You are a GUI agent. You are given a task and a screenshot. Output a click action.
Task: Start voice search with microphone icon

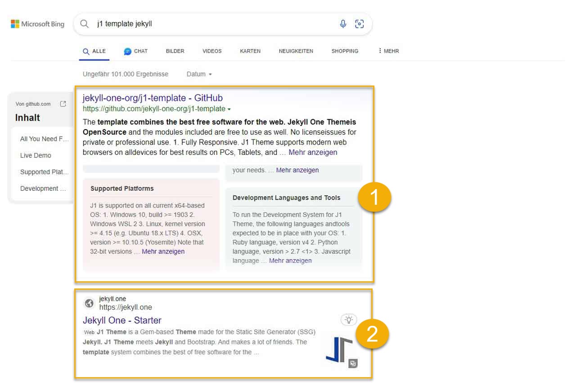343,24
